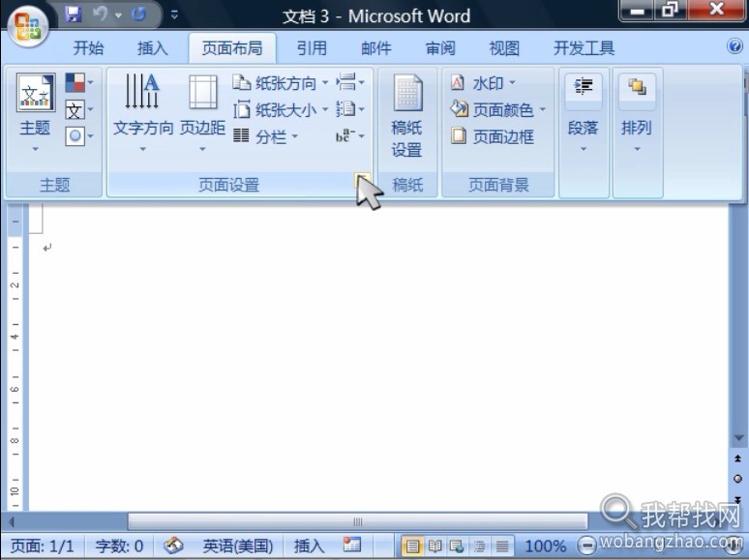Viewport: 749px width, 560px height.
Task: Open 页面颜色 page color picker
Action: point(497,110)
